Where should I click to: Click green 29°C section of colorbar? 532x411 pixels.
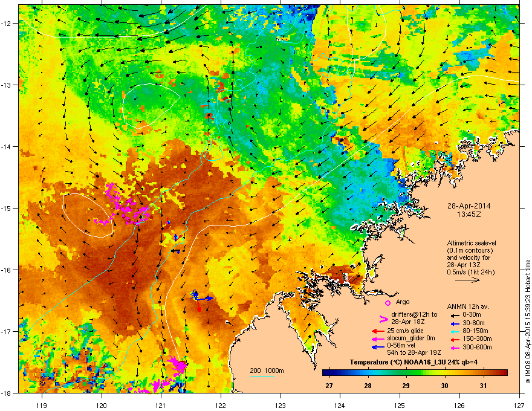click(406, 373)
